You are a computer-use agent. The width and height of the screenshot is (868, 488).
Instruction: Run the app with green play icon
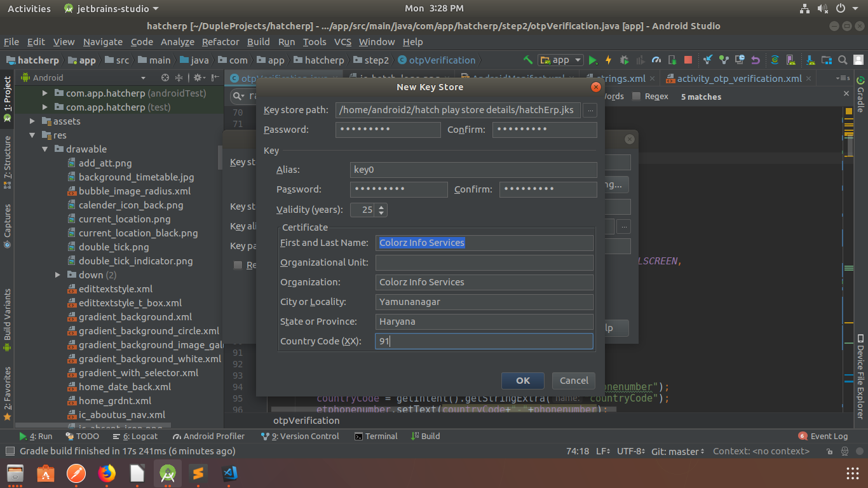coord(593,60)
